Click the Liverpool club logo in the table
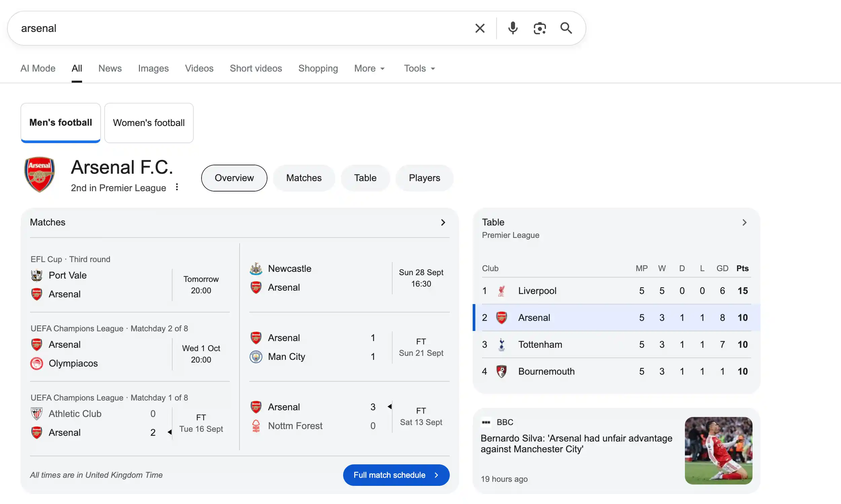Image resolution: width=841 pixels, height=504 pixels. [502, 291]
